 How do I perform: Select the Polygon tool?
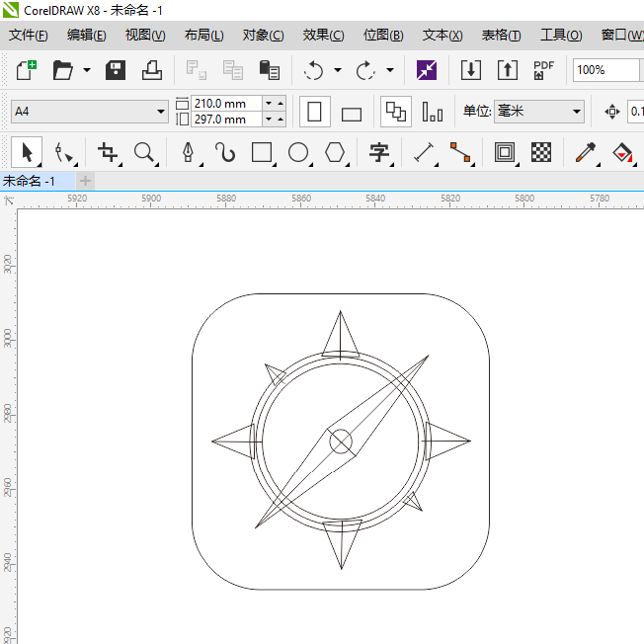click(336, 152)
